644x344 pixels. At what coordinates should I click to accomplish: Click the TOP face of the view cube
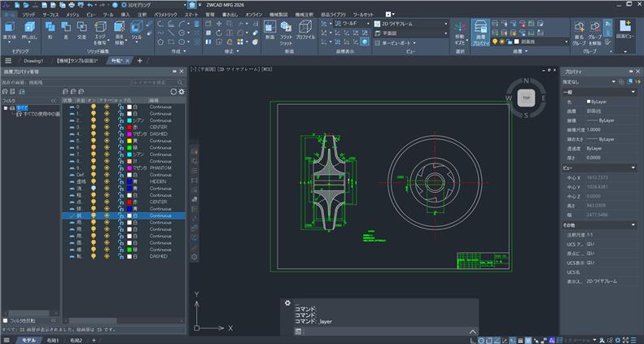[527, 98]
